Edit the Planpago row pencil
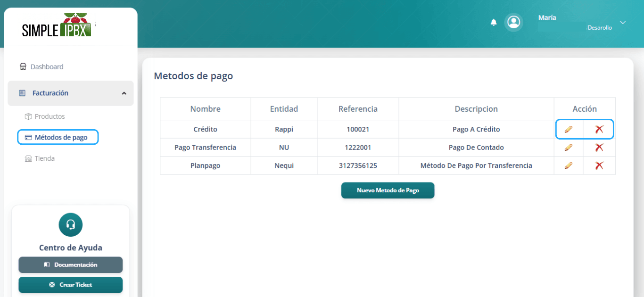Screen dimensions: 644x297 point(569,165)
